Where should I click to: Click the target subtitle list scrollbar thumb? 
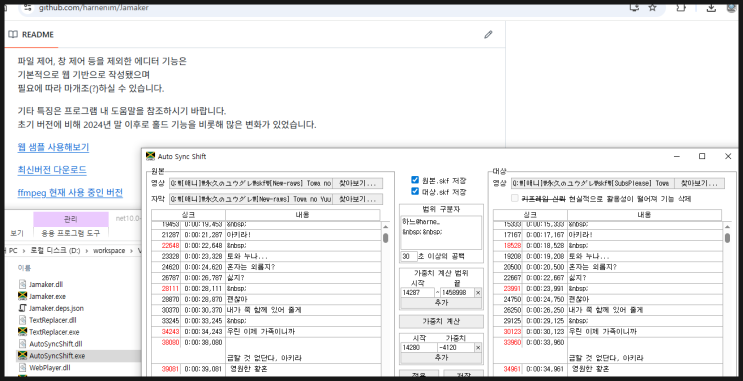pyautogui.click(x=727, y=238)
